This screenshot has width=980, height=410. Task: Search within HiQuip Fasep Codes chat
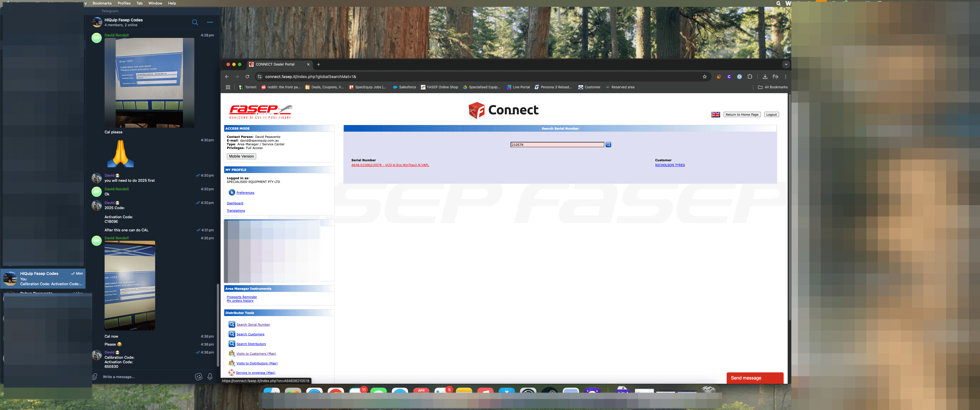point(195,22)
